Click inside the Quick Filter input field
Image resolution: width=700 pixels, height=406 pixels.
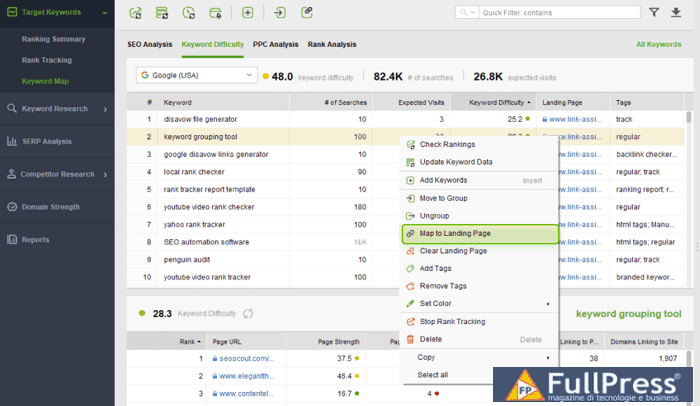tap(555, 13)
